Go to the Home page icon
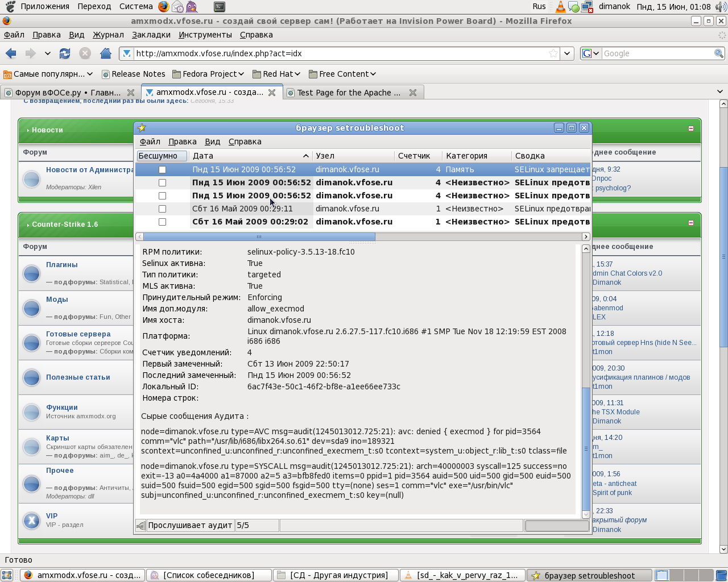 coord(105,53)
